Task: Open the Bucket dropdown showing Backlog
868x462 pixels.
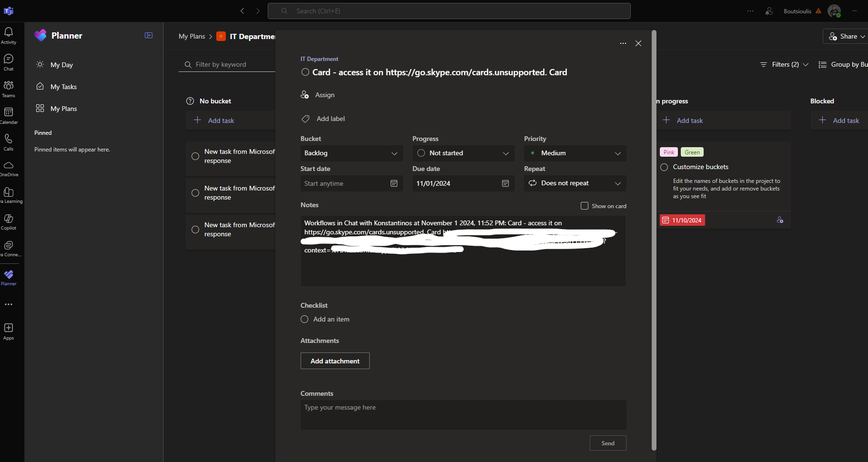Action: tap(352, 153)
